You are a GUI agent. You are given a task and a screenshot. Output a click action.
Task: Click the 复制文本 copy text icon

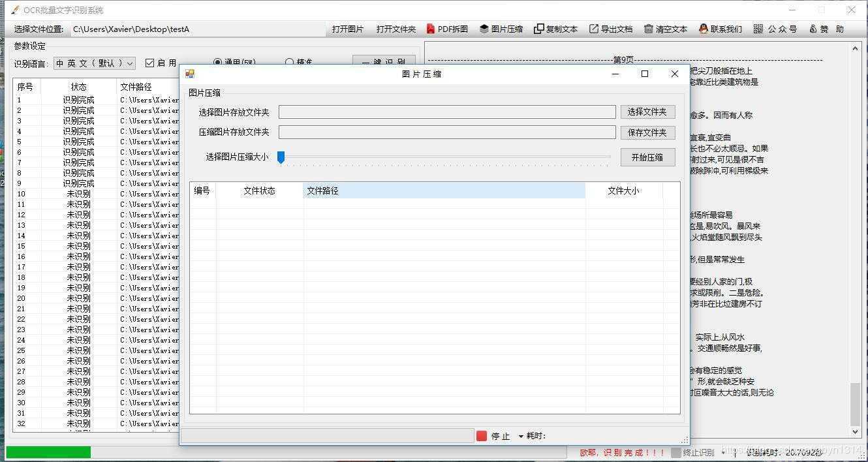click(x=555, y=29)
